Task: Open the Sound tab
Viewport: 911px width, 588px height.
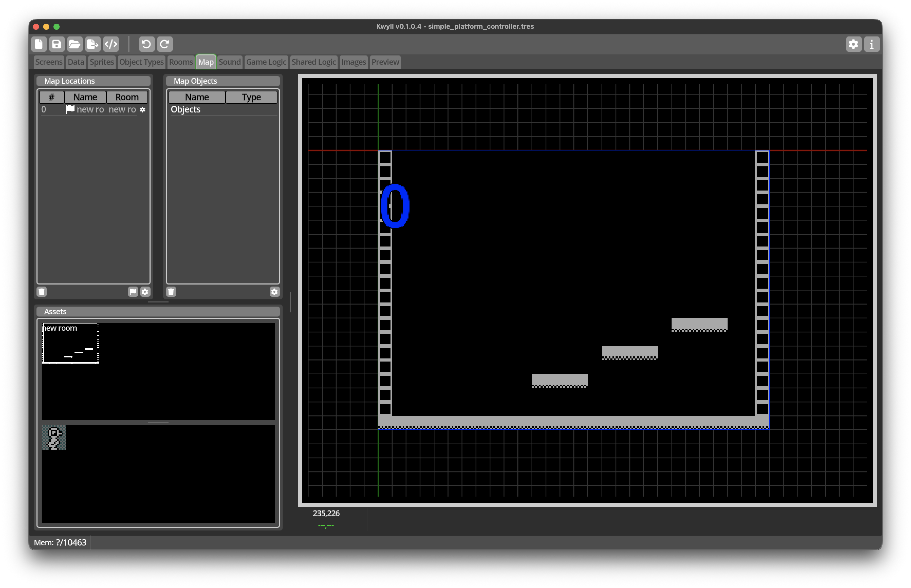Action: pos(230,62)
